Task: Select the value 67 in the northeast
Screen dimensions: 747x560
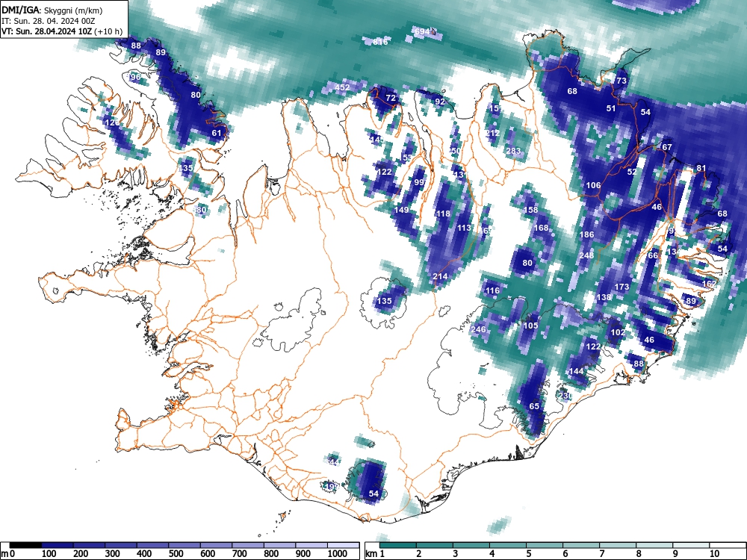Action: click(667, 147)
